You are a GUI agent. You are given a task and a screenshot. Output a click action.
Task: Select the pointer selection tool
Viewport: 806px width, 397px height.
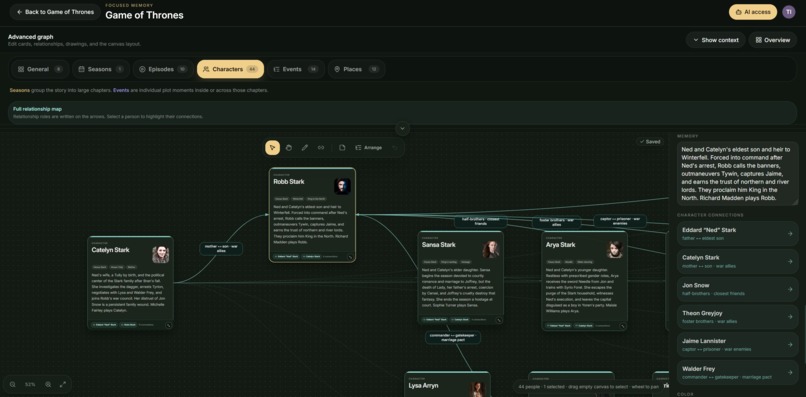tap(272, 148)
